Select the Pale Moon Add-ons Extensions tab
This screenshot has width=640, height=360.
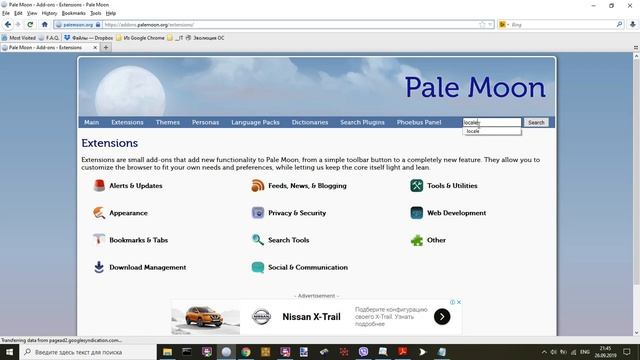45,47
